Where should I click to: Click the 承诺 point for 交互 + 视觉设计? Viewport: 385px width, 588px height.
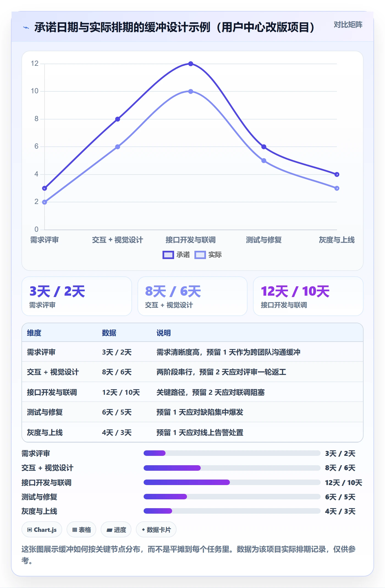click(117, 119)
